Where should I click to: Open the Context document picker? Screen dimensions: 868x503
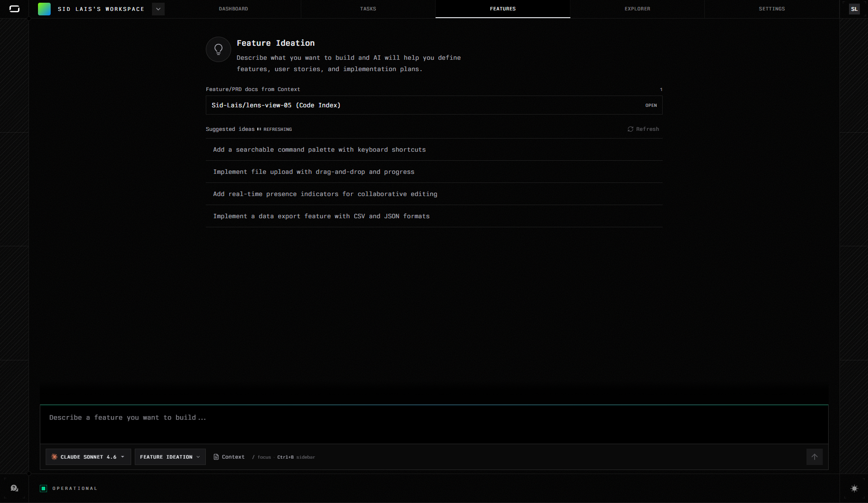point(229,457)
